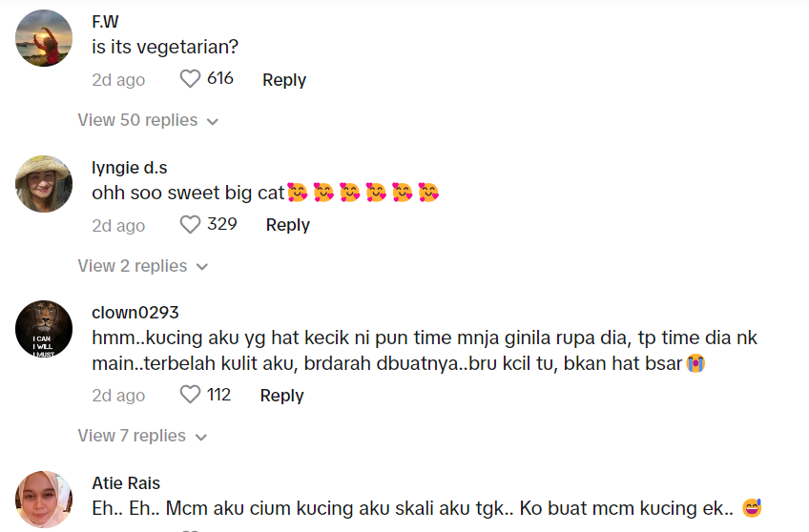Like lyngie d.s's sweet big cat comment
The width and height of the screenshot is (809, 532).
(190, 225)
